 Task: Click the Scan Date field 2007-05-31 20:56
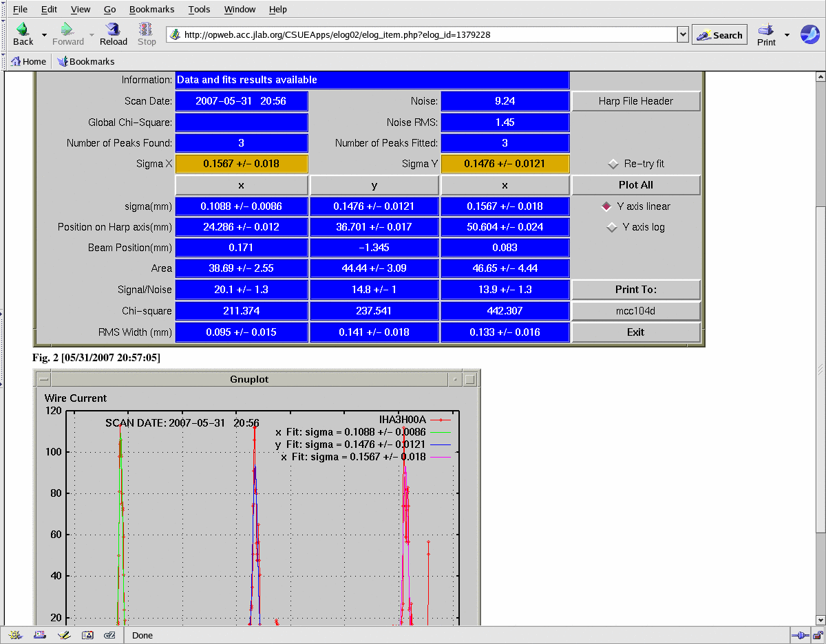[242, 101]
